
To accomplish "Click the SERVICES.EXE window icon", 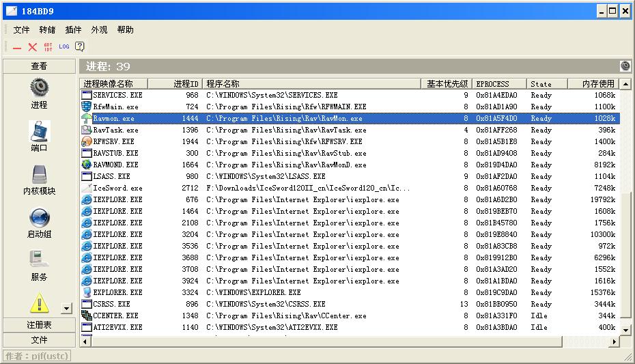I will pos(86,95).
